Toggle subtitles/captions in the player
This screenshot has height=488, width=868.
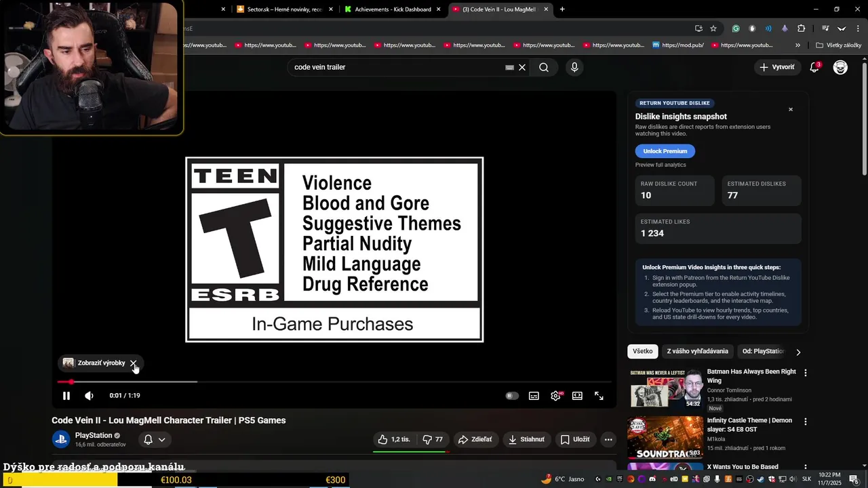coord(534,396)
